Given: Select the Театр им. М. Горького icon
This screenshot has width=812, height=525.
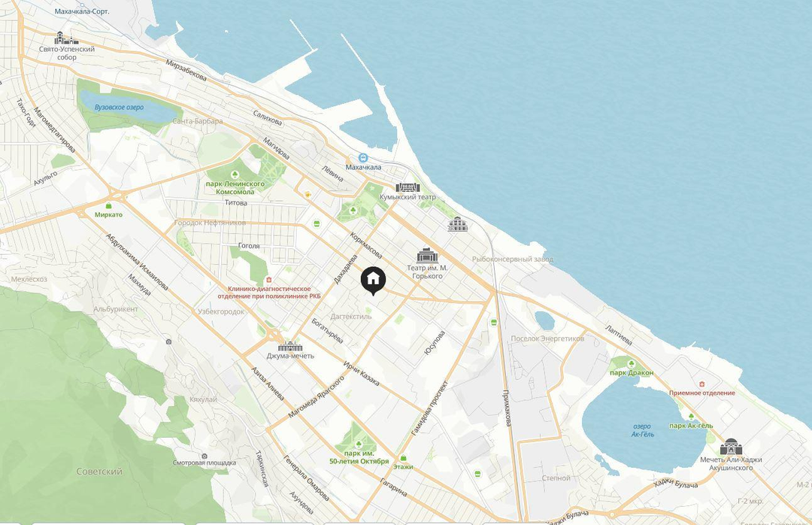Looking at the screenshot, I should (x=427, y=256).
